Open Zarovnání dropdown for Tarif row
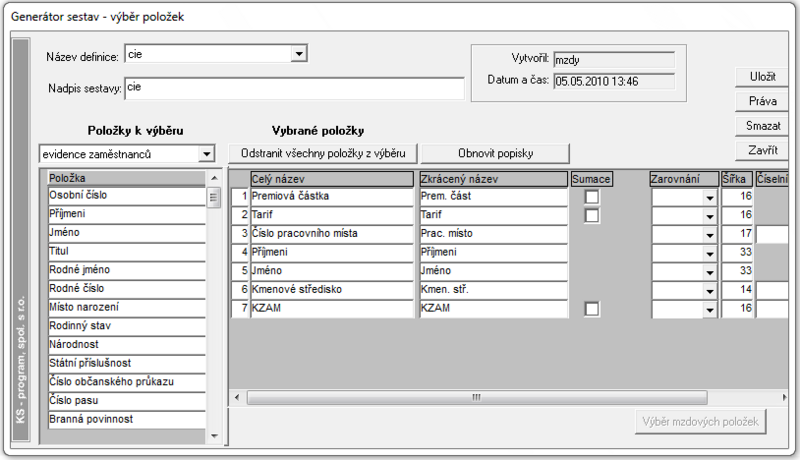The height and width of the screenshot is (460, 800). pos(710,216)
